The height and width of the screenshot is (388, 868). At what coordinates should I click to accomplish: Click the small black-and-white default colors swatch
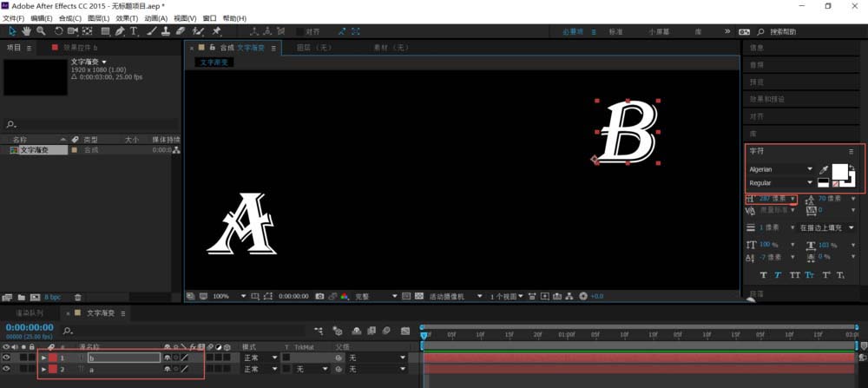point(823,183)
